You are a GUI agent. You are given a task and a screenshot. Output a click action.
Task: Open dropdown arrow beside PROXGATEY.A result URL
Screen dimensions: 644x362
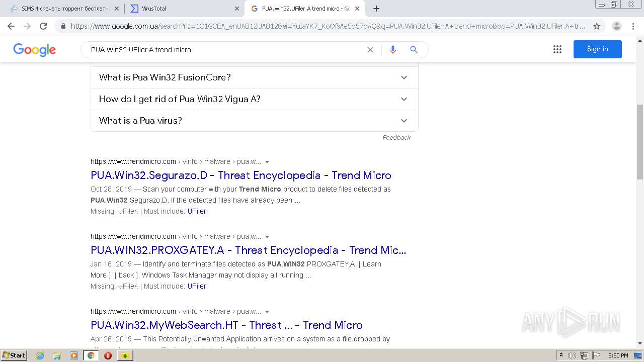[267, 237]
